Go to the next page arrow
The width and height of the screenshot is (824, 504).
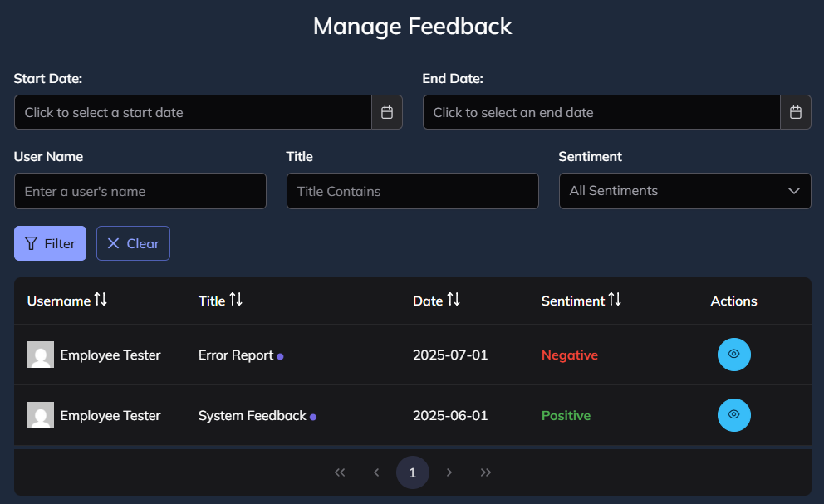coord(449,472)
